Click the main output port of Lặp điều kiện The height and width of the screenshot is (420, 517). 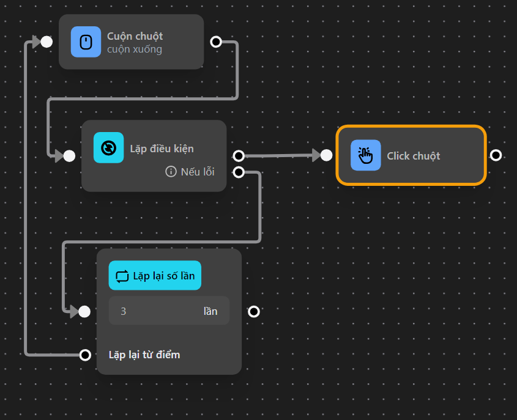[x=239, y=156]
